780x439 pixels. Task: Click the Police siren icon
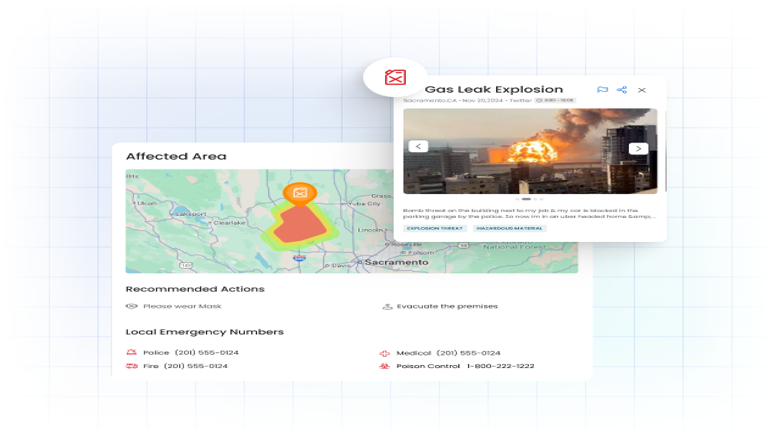click(131, 352)
